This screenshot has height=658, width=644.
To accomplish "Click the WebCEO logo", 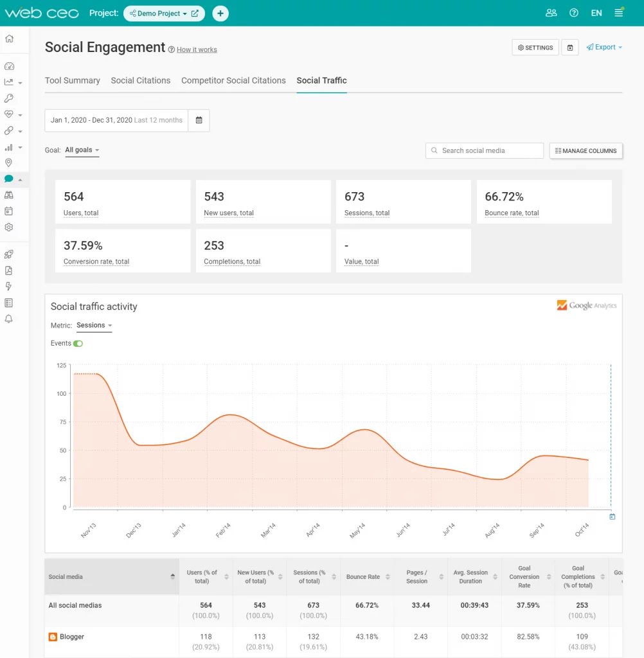I will [x=42, y=13].
